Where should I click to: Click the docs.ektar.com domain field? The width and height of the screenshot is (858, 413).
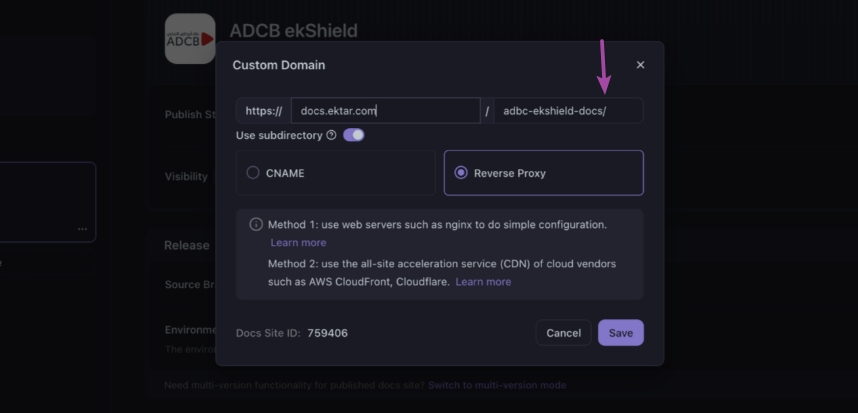point(385,111)
